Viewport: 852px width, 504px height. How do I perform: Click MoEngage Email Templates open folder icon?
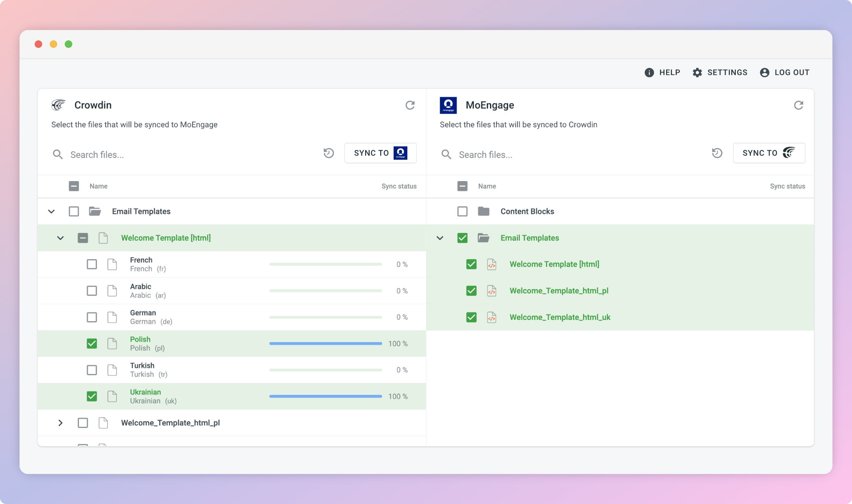pos(484,238)
